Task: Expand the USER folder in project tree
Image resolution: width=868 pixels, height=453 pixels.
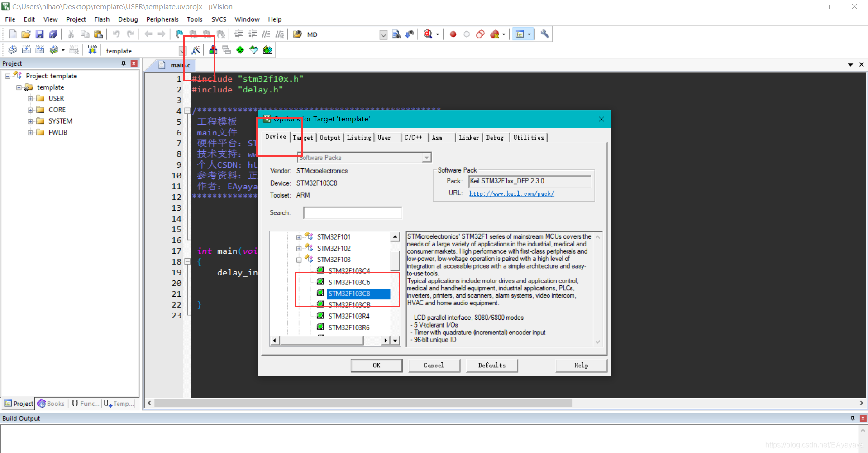Action: [30, 99]
